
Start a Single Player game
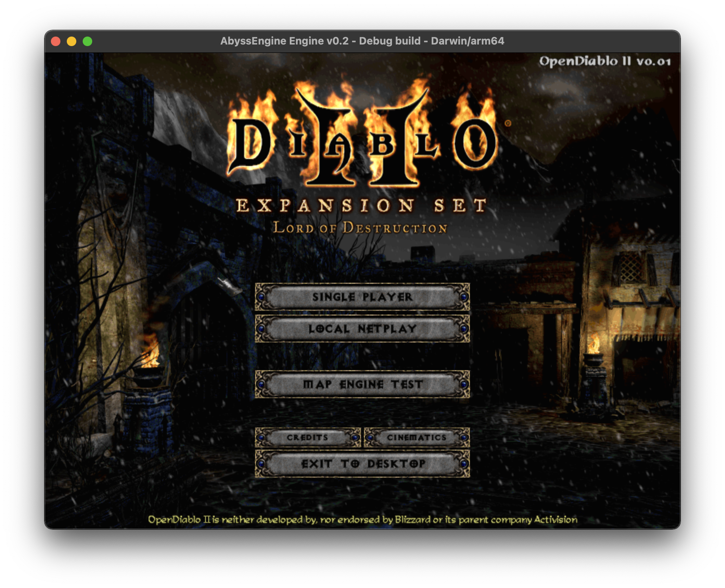tap(362, 297)
